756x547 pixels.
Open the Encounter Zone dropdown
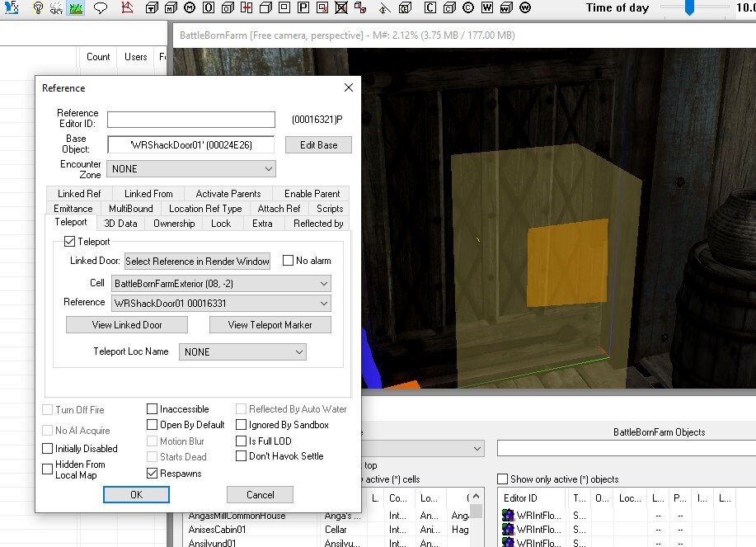(x=191, y=169)
